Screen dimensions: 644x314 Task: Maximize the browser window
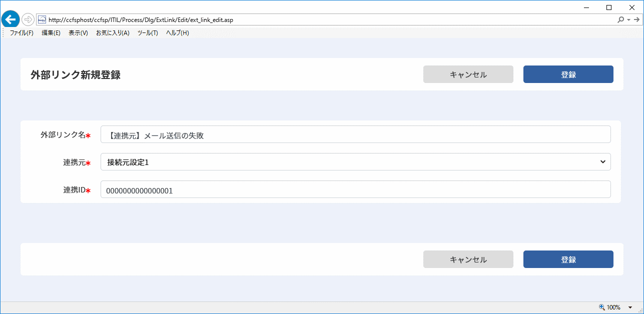609,7
